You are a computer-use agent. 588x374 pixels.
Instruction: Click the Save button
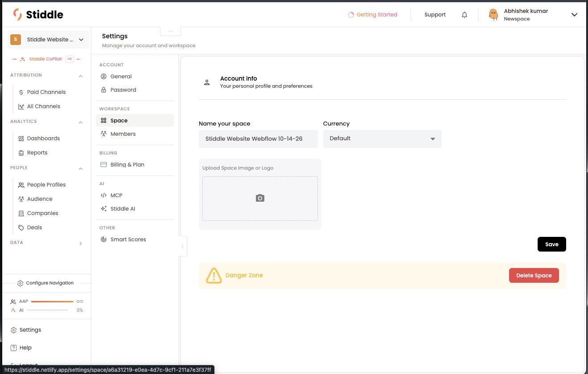pyautogui.click(x=552, y=244)
